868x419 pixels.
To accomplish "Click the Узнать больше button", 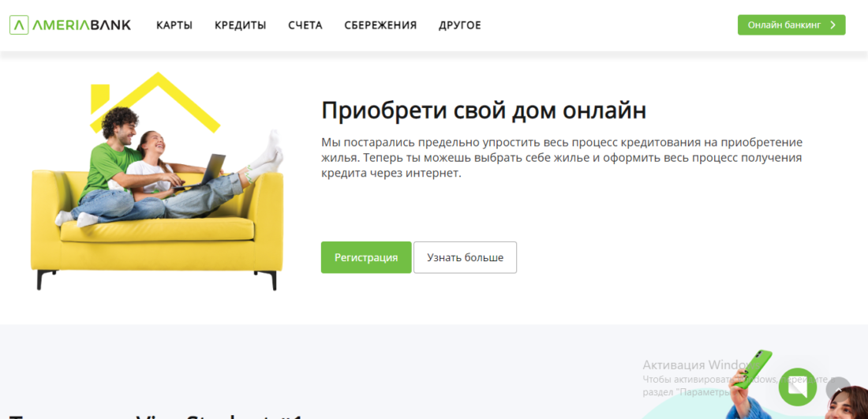I will coord(465,257).
